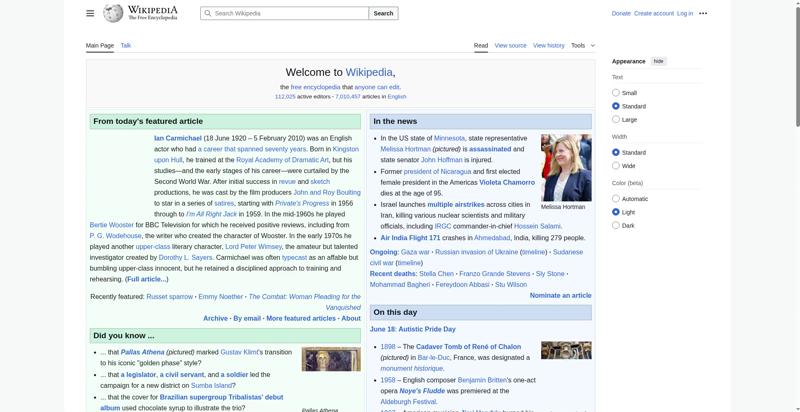This screenshot has height=412, width=800.
Task: Select Wide width option
Action: [616, 166]
